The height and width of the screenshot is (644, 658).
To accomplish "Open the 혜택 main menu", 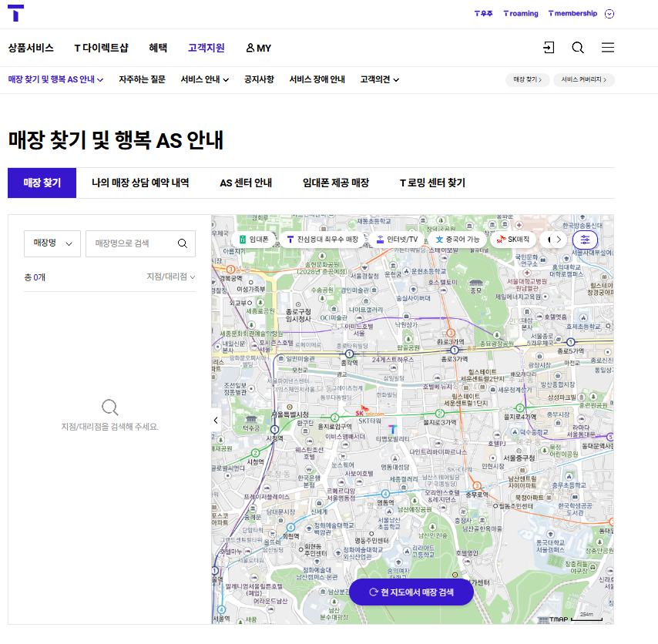I will 158,48.
